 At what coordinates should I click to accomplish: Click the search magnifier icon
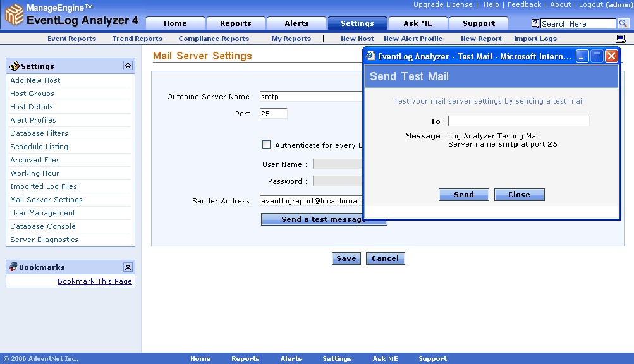[623, 23]
